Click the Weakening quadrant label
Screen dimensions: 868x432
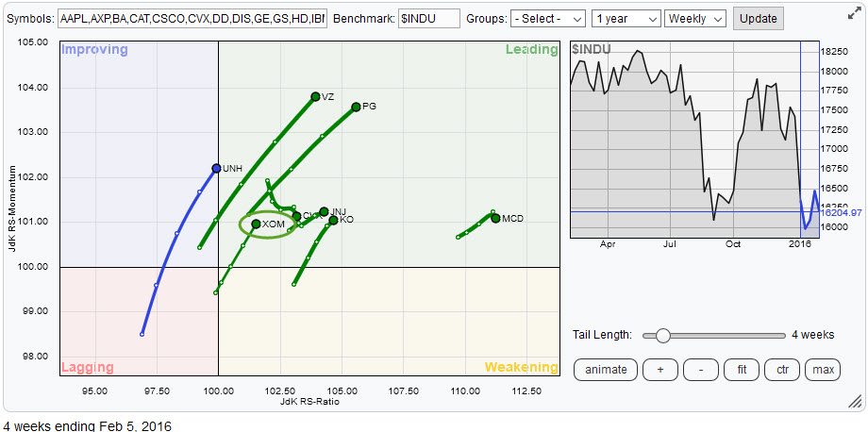pos(522,367)
